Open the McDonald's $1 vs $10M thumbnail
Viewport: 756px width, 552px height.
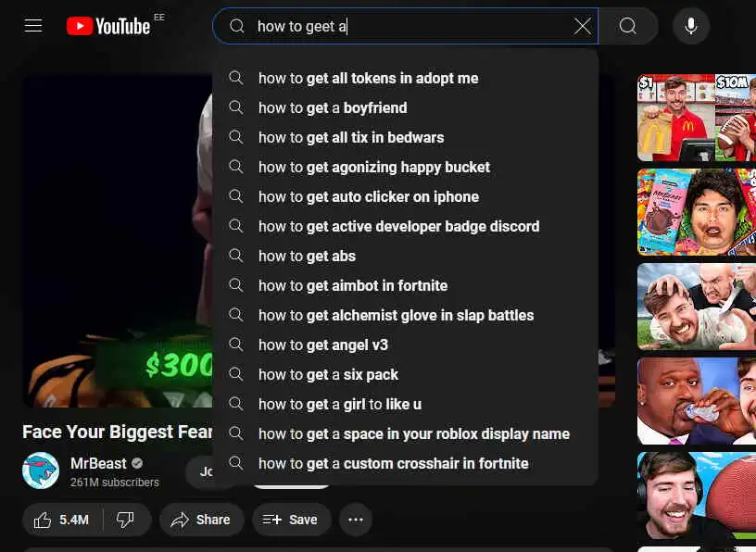click(696, 117)
